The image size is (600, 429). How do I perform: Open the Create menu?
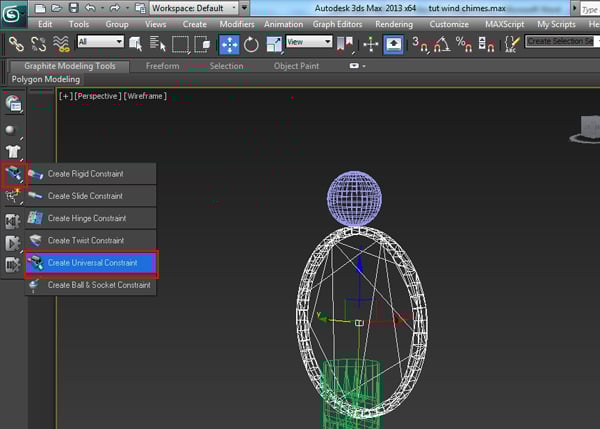(194, 24)
